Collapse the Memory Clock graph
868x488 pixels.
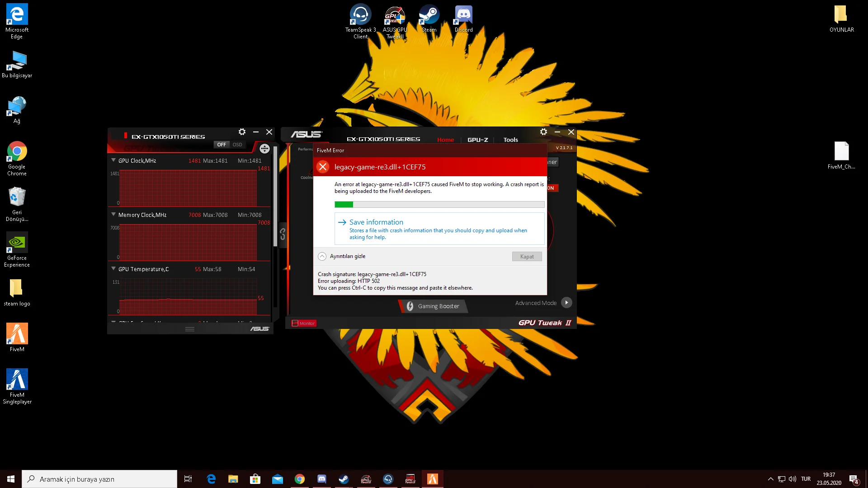[x=113, y=215]
